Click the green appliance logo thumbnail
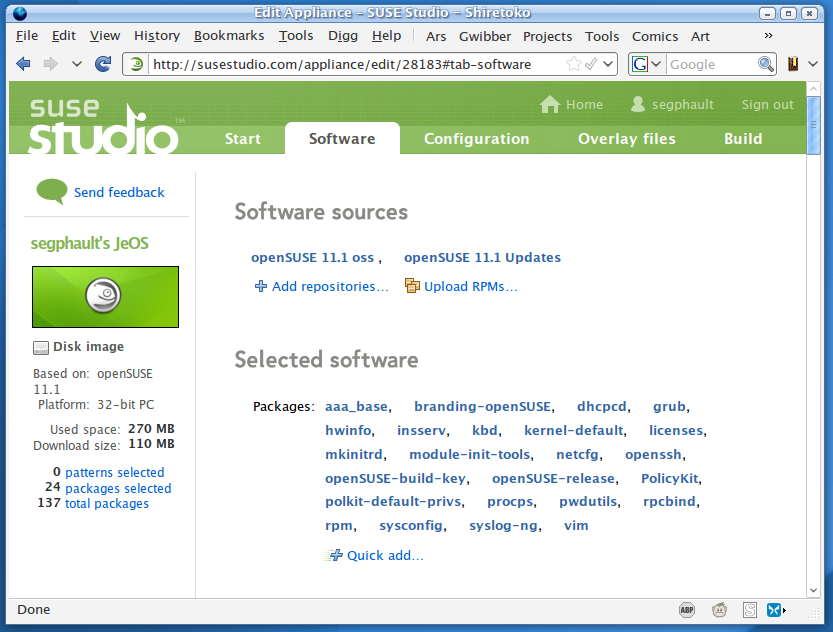This screenshot has height=632, width=833. [x=105, y=297]
